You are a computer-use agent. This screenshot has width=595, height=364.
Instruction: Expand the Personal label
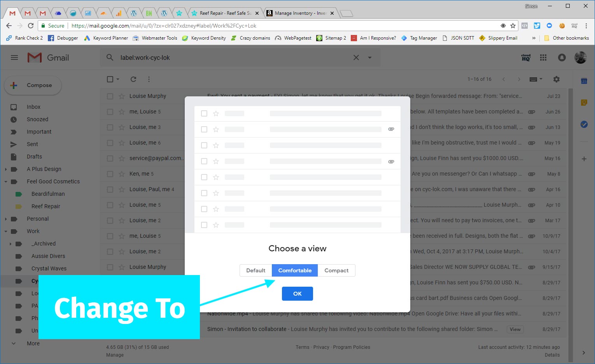coord(6,219)
